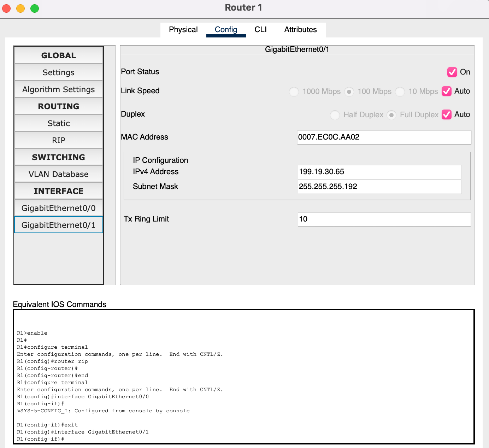Select the GigabitEthernet0/0 interface
This screenshot has width=489, height=448.
click(x=59, y=208)
